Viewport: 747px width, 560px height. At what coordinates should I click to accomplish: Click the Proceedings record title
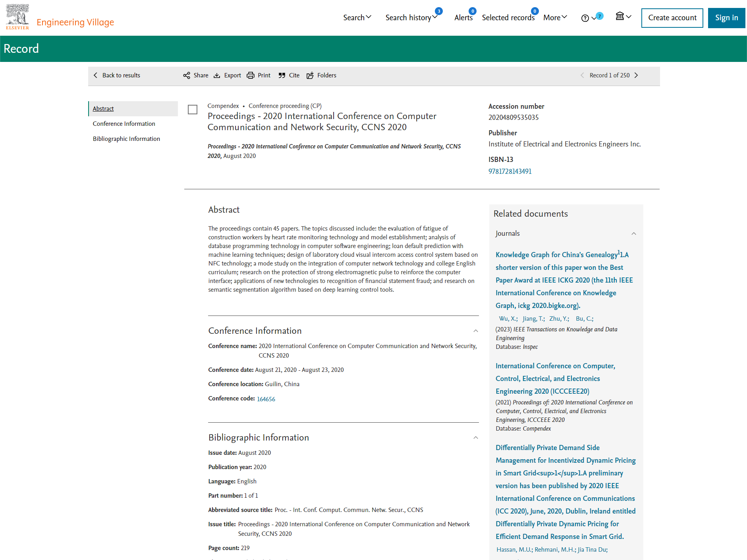point(322,122)
